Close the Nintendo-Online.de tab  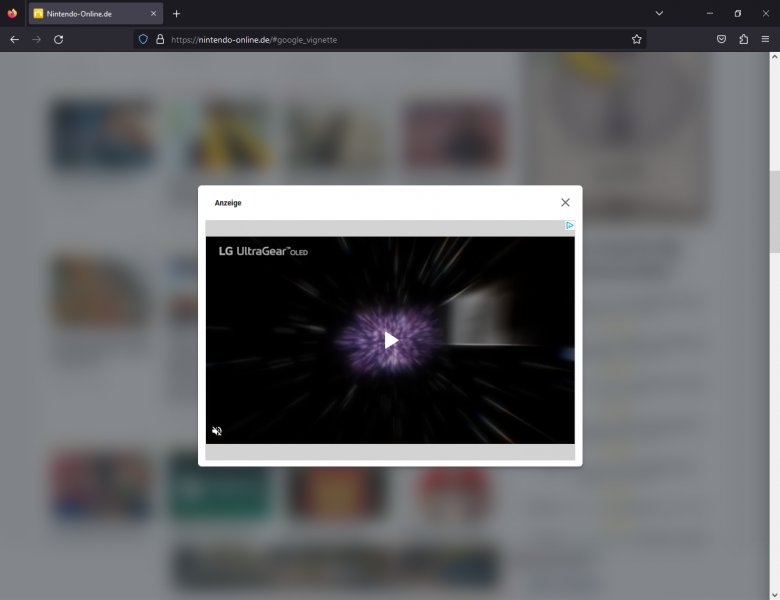tap(153, 14)
